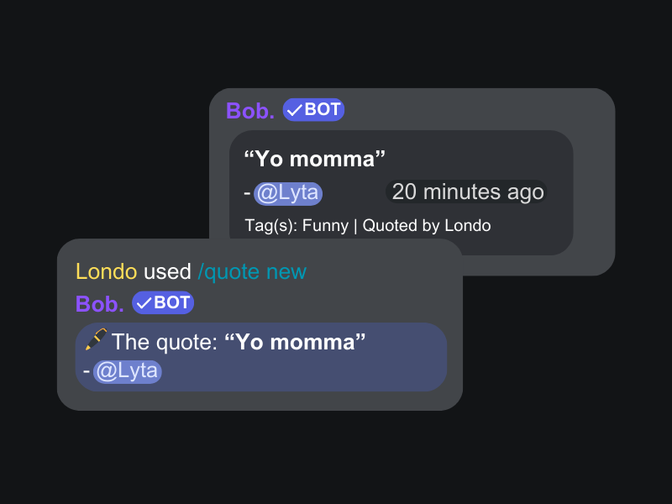Click bold "Yo momma" after "The quote:"
672x504 pixels.
pyautogui.click(x=295, y=342)
